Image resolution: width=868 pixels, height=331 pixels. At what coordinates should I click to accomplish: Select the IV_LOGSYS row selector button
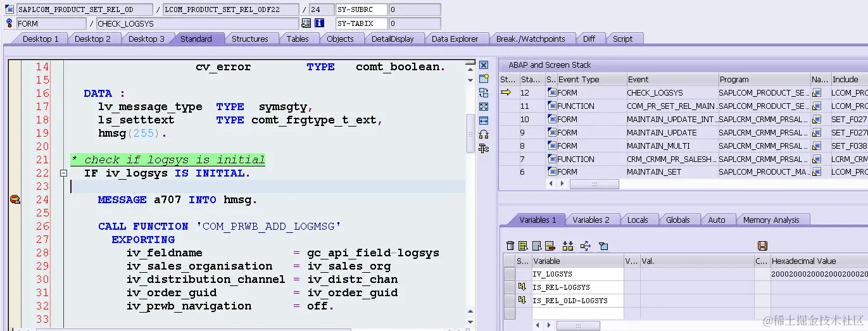pos(509,274)
